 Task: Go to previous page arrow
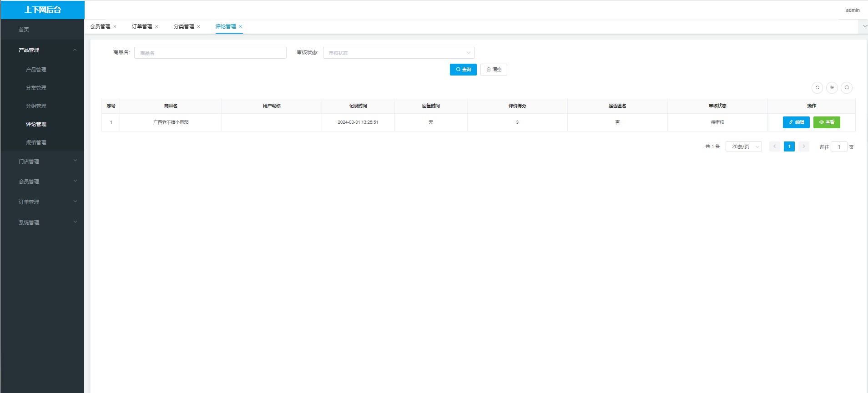[775, 146]
